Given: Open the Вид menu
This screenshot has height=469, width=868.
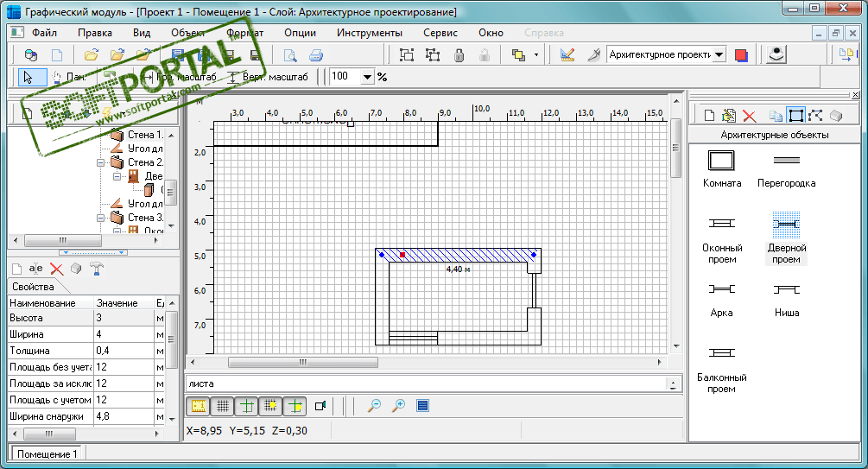Looking at the screenshot, I should tap(142, 33).
